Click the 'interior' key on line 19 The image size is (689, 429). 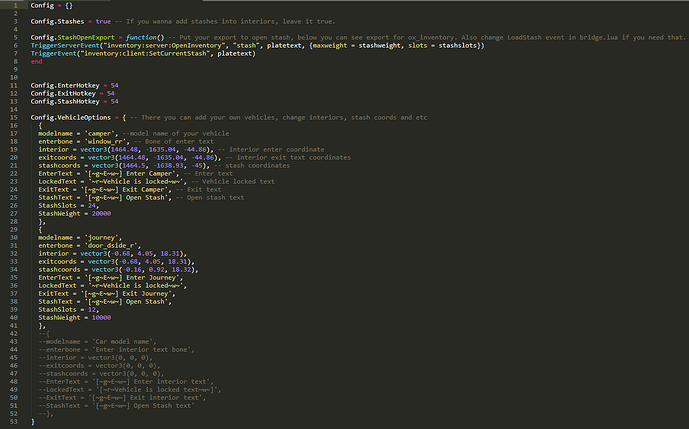tap(54, 149)
